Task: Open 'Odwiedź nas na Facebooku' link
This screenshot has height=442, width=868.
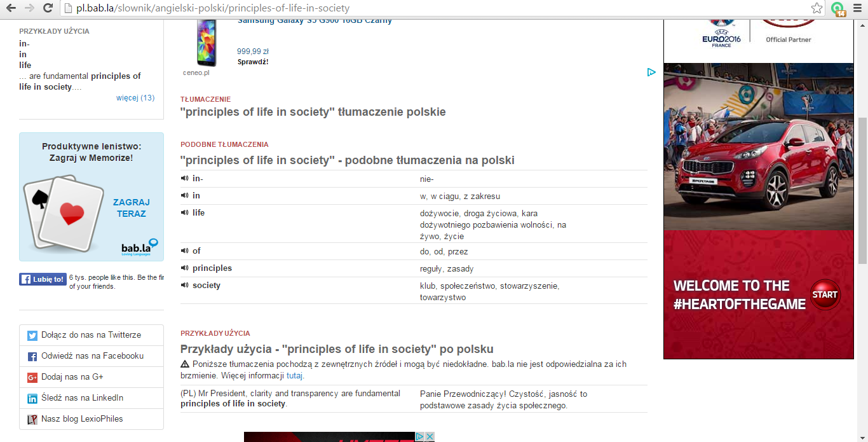Action: (x=92, y=356)
